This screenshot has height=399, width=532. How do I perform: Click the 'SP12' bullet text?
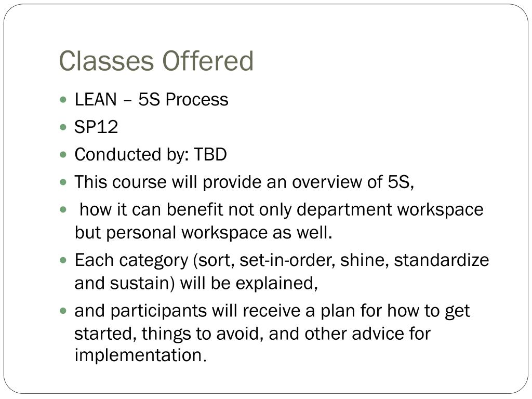point(96,127)
